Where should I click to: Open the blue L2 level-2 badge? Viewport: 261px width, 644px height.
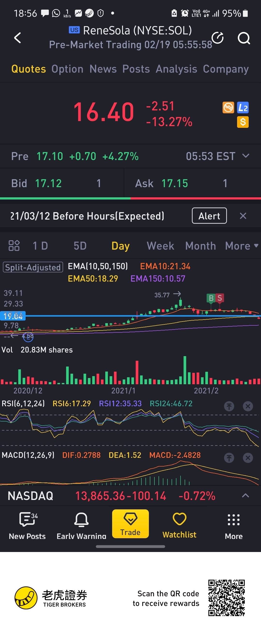243,107
